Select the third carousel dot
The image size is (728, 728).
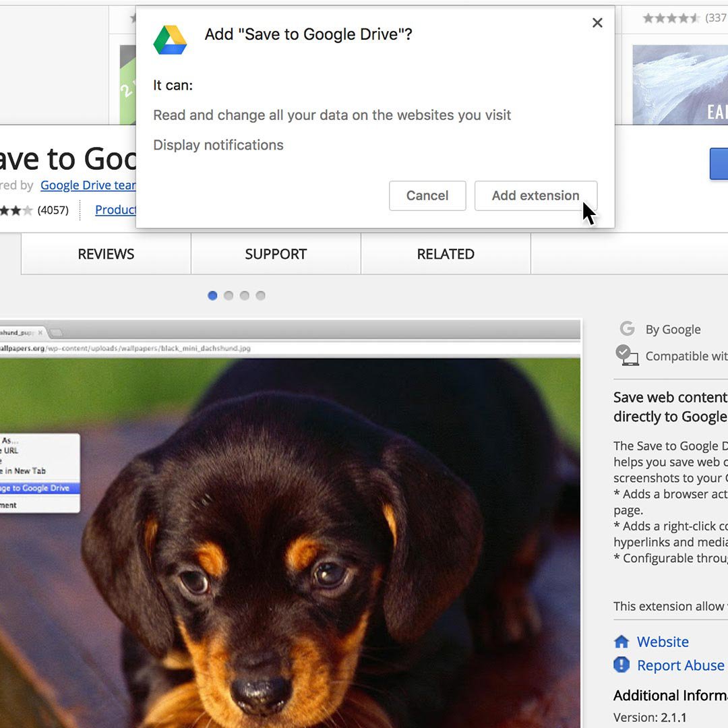pyautogui.click(x=245, y=296)
